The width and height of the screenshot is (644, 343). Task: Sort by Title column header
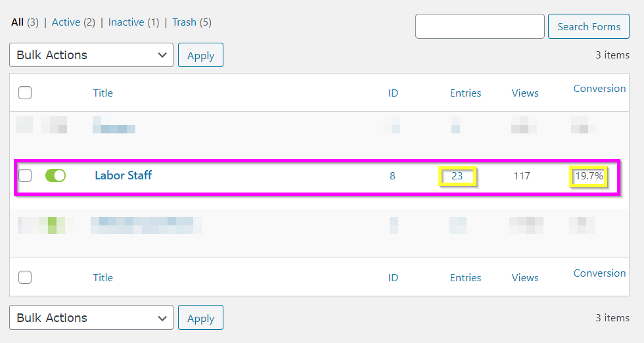click(x=103, y=93)
